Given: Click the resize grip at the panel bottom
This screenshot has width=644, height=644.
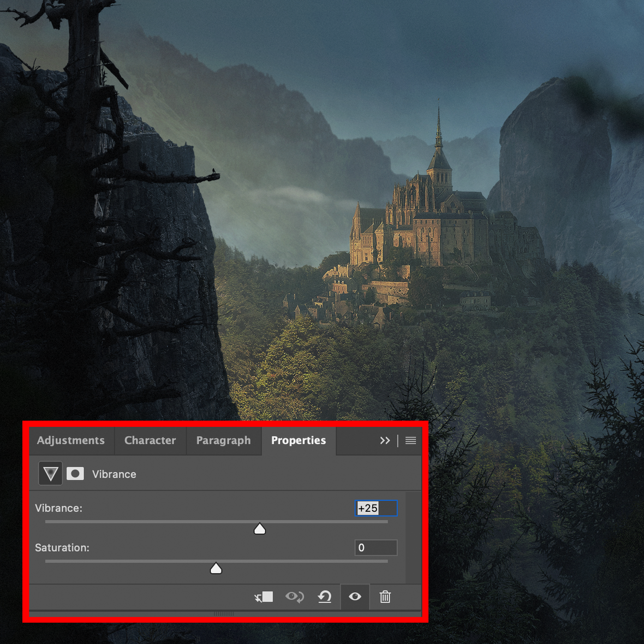Looking at the screenshot, I should tap(224, 614).
